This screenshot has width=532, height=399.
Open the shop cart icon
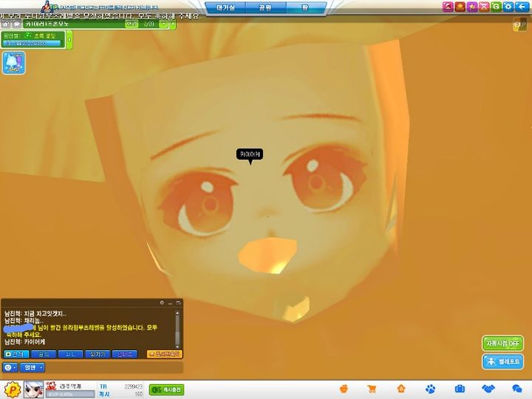click(x=372, y=389)
